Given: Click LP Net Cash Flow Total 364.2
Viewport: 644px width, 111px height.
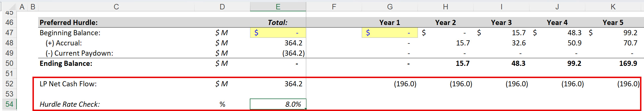Looking at the screenshot, I should tap(293, 84).
